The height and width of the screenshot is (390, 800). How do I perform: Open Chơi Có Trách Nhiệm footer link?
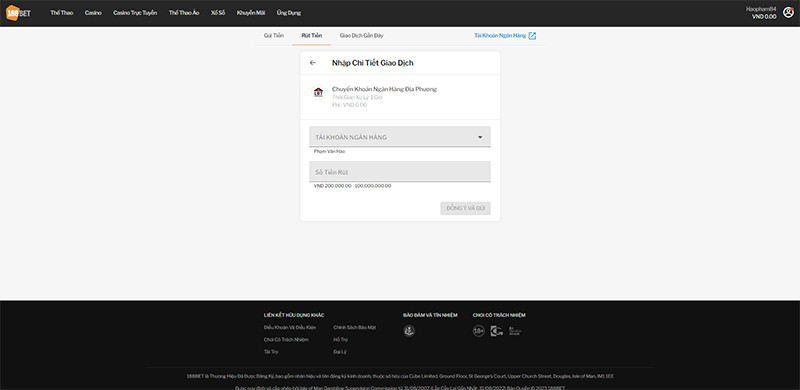coord(286,339)
